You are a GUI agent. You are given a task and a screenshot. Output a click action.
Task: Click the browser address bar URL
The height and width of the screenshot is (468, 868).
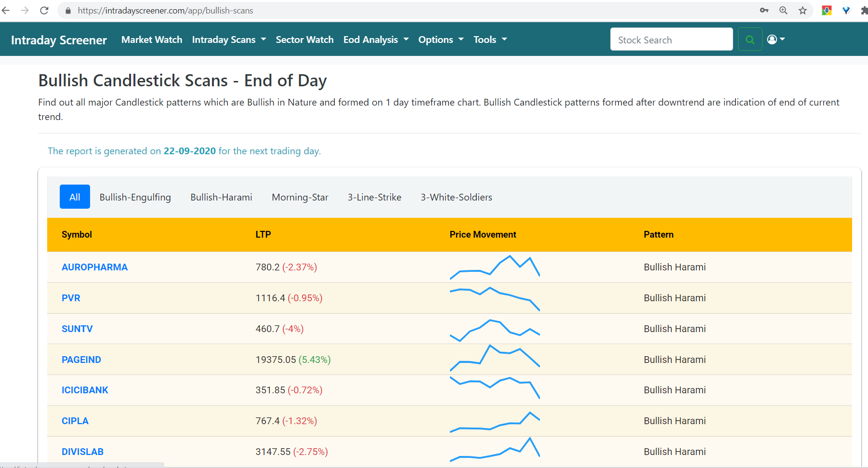point(165,11)
